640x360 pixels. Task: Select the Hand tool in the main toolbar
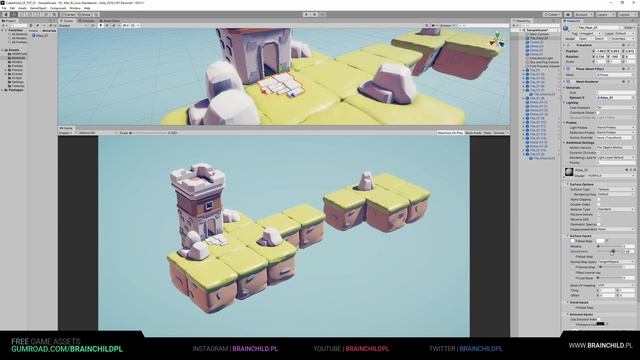tap(6, 15)
